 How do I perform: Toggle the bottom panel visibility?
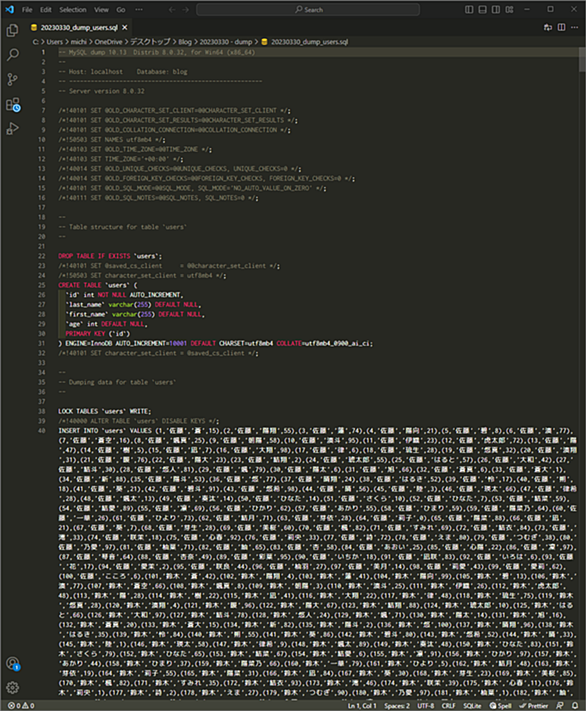[483, 10]
